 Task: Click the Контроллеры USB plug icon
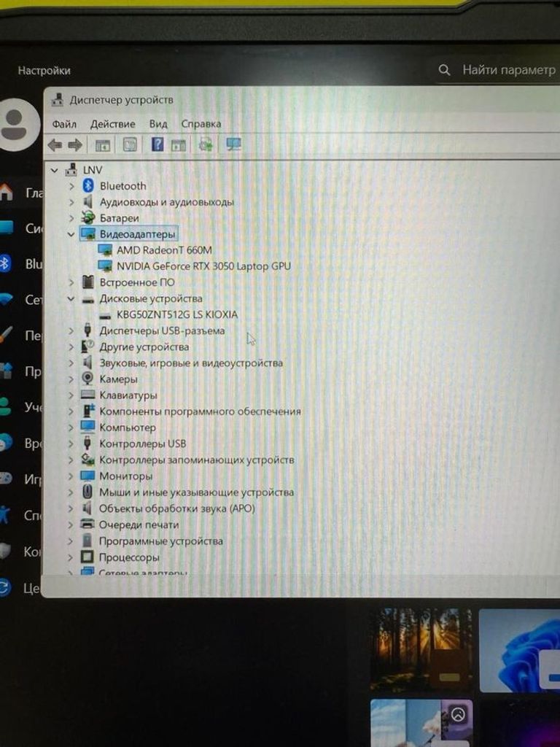[x=87, y=443]
